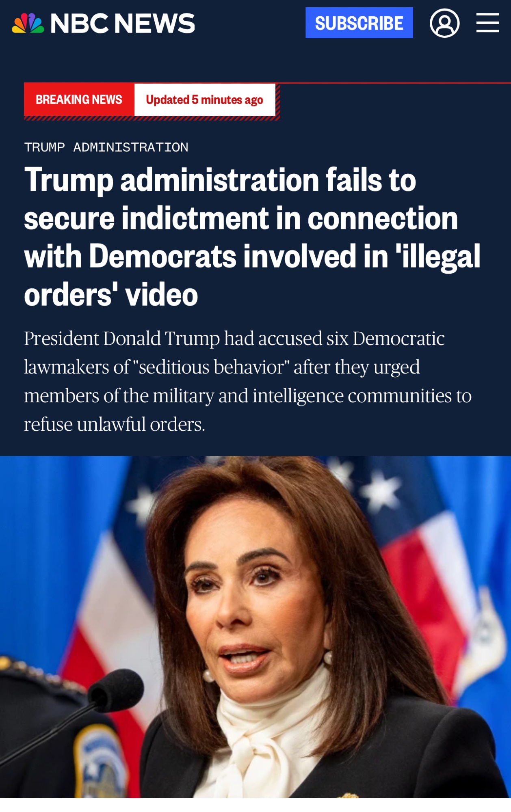Open the account profile icon
The height and width of the screenshot is (812, 511).
tap(444, 23)
